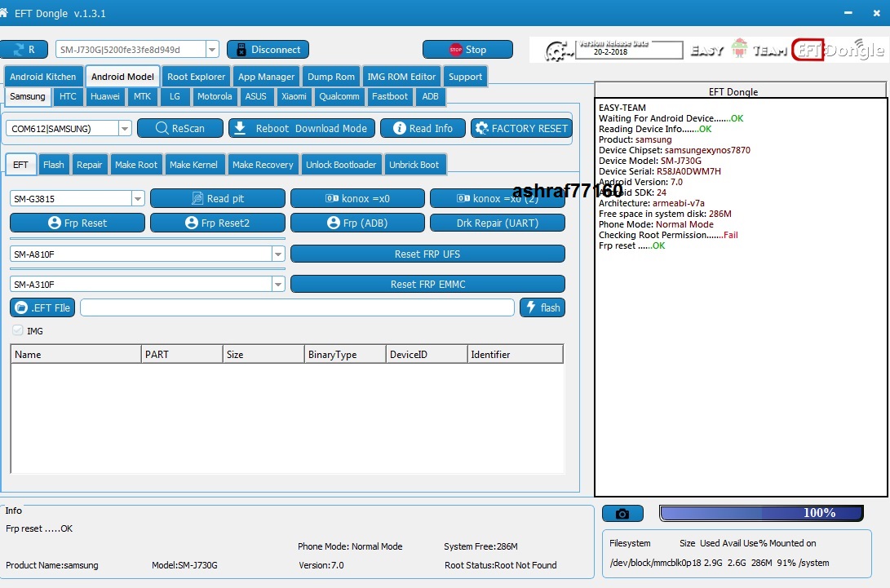Click the Read pit button
This screenshot has width=890, height=588.
pos(218,198)
